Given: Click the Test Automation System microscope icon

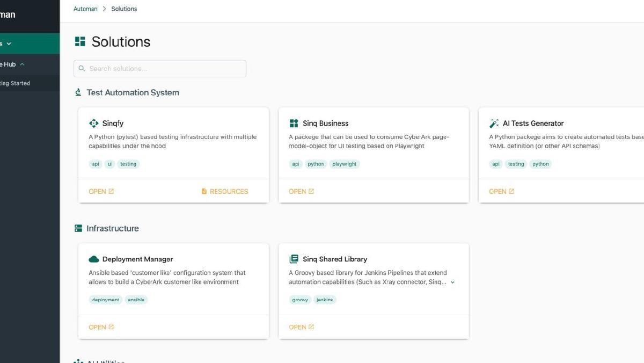Looking at the screenshot, I should tap(78, 92).
